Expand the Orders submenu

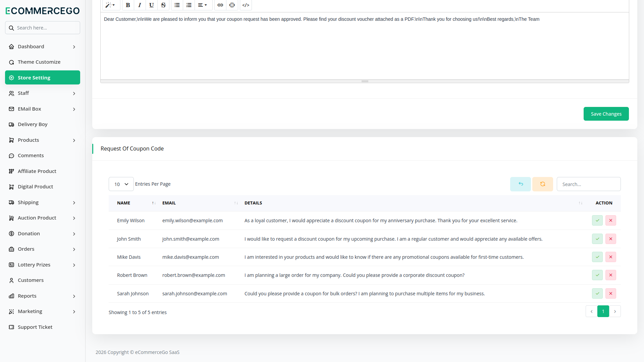pyautogui.click(x=74, y=249)
